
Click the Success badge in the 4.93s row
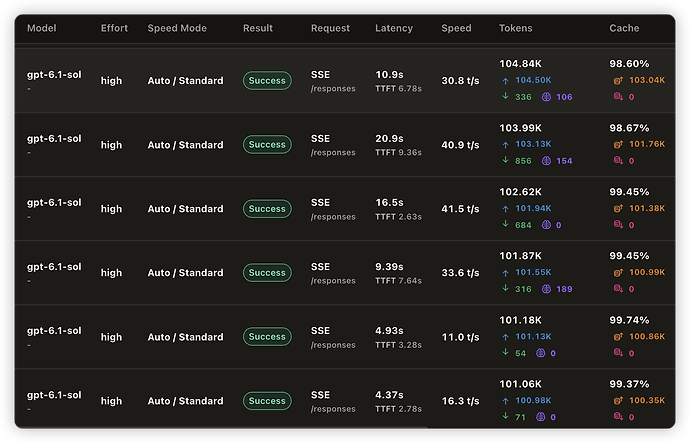point(267,337)
